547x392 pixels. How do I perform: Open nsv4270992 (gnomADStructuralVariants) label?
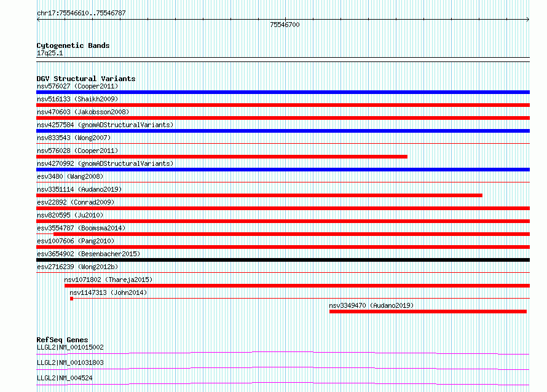(x=105, y=163)
